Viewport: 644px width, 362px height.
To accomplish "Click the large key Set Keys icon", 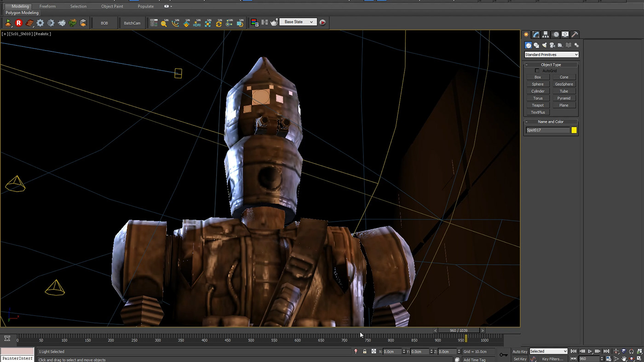I will point(504,355).
